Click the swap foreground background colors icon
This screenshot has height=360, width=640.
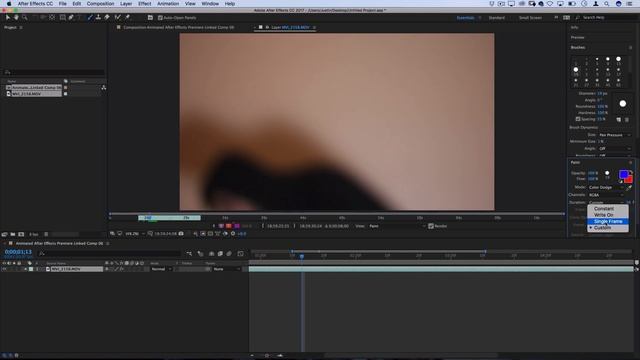631,172
